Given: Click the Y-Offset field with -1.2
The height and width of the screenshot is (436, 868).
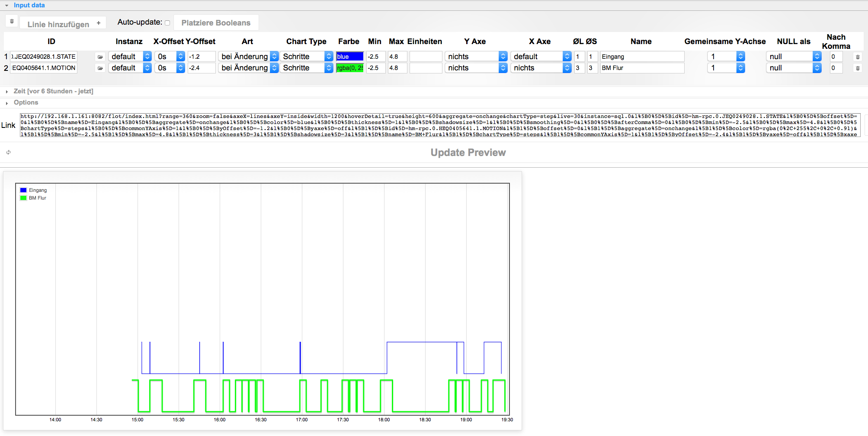Looking at the screenshot, I should click(x=202, y=57).
